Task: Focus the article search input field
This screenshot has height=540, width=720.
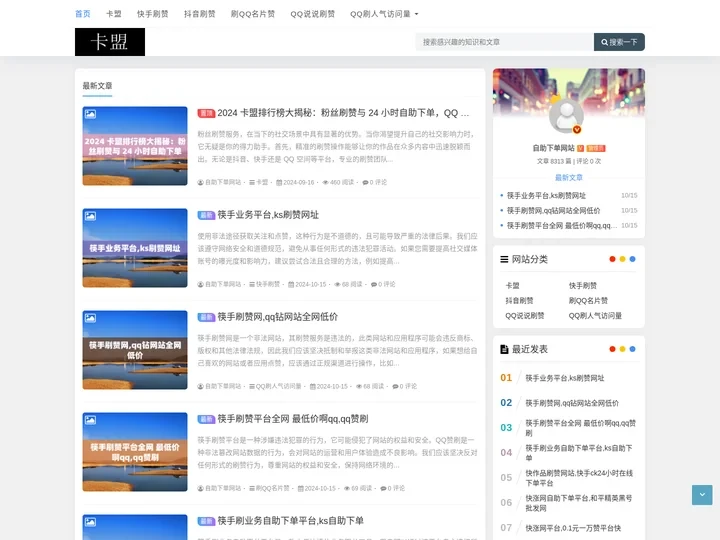Action: click(x=504, y=42)
